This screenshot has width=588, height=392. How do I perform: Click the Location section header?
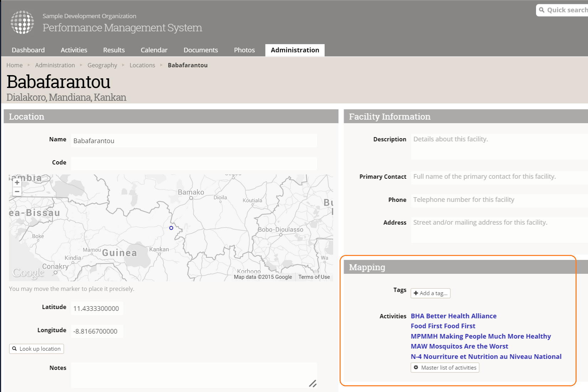coord(171,116)
